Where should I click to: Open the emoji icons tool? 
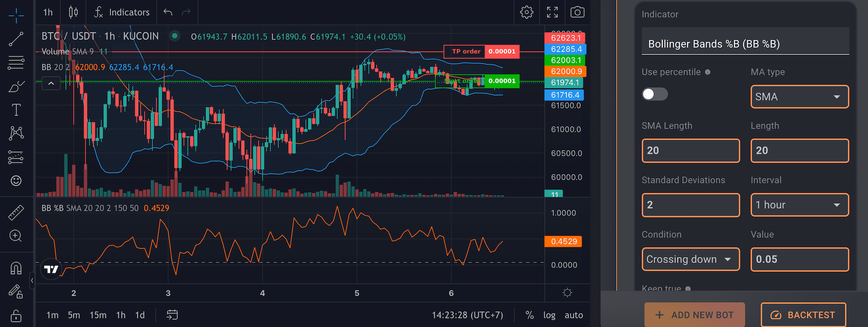coord(16,181)
